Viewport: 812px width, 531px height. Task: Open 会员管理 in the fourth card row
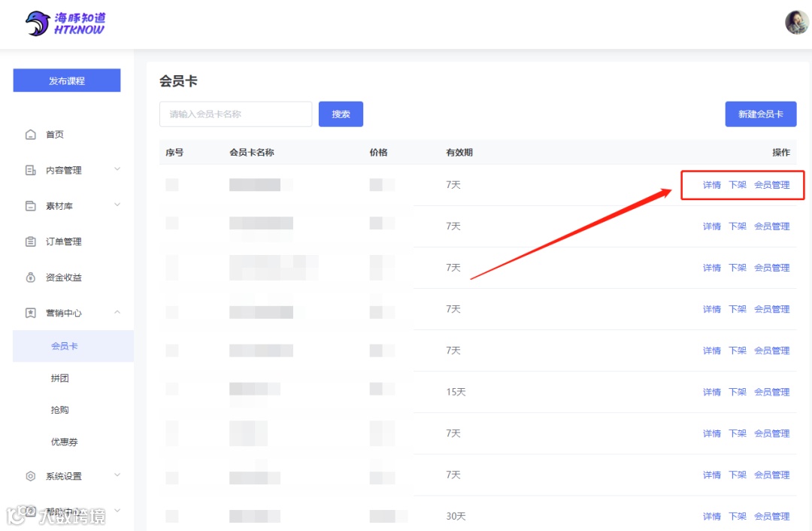point(771,309)
